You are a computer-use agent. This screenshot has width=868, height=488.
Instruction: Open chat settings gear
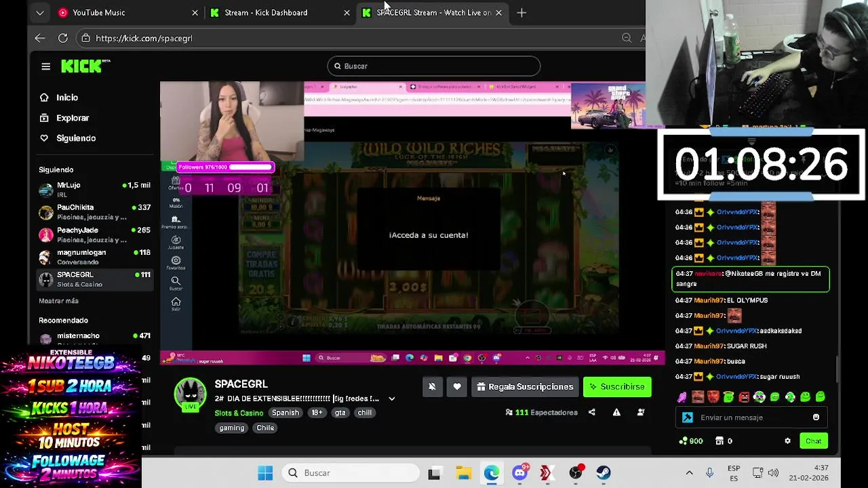click(787, 441)
